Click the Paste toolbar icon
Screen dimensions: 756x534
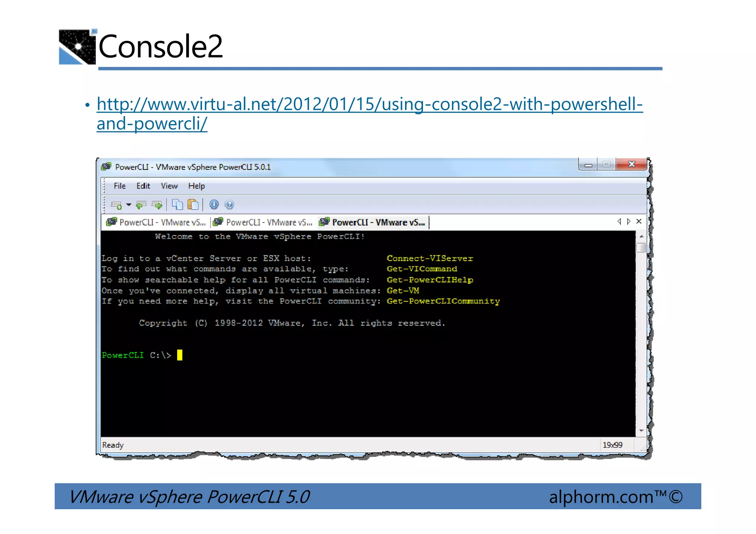pyautogui.click(x=193, y=204)
